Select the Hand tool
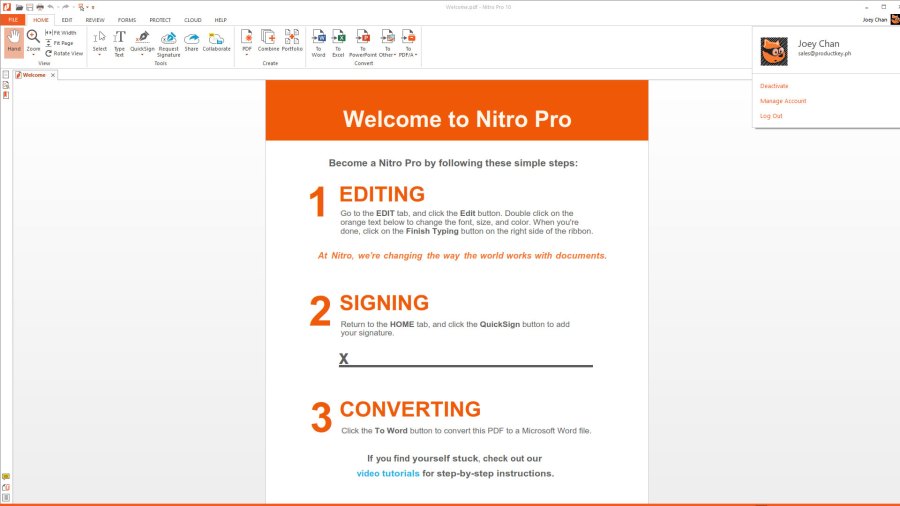Screen dimensions: 900x506 pos(14,42)
